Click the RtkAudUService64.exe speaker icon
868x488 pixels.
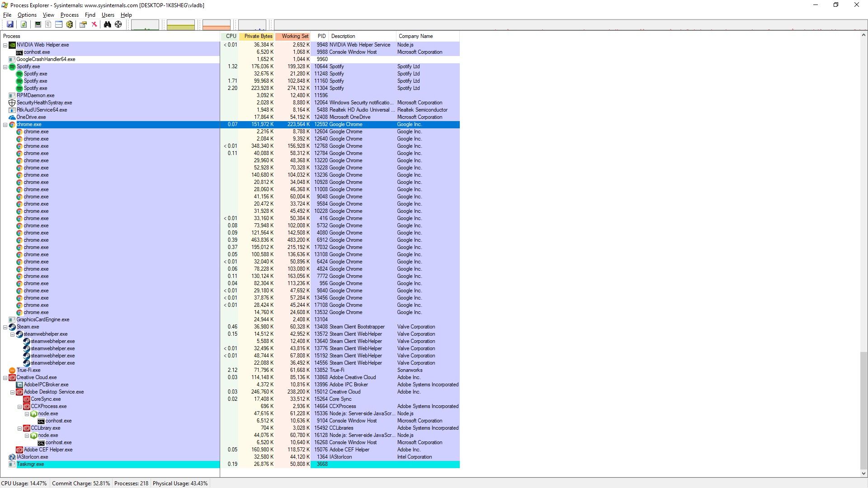12,110
